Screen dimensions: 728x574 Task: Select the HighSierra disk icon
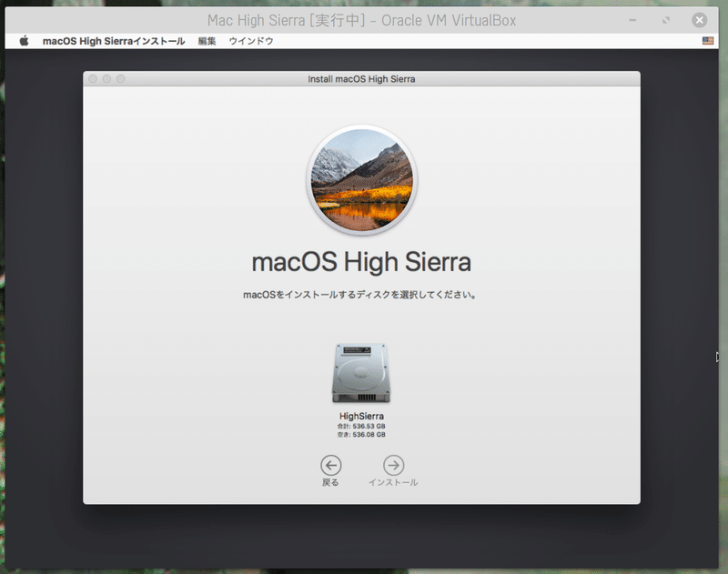[x=361, y=373]
